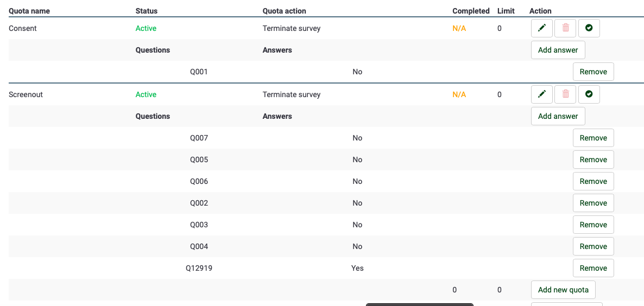Click the Add new quota button
Image resolution: width=644 pixels, height=306 pixels.
(x=563, y=290)
